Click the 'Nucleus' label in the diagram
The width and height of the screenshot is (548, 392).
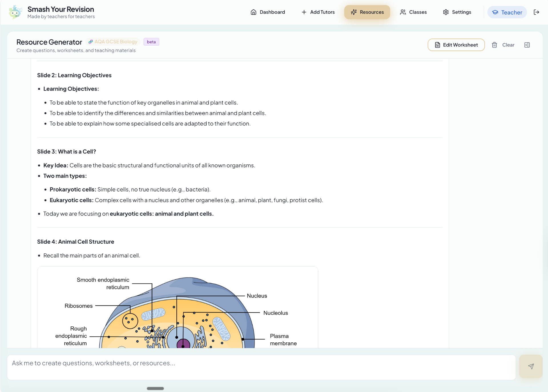click(257, 296)
